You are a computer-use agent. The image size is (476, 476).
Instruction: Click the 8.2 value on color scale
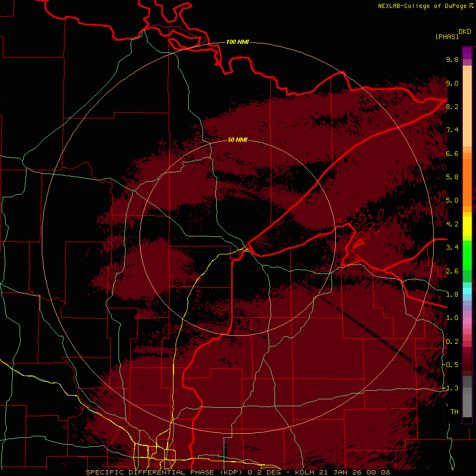pyautogui.click(x=452, y=106)
